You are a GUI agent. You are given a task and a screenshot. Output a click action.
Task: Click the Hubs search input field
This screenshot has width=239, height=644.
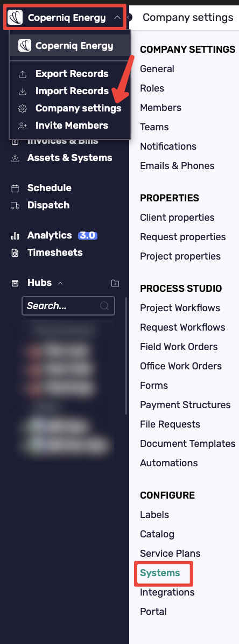pyautogui.click(x=68, y=306)
